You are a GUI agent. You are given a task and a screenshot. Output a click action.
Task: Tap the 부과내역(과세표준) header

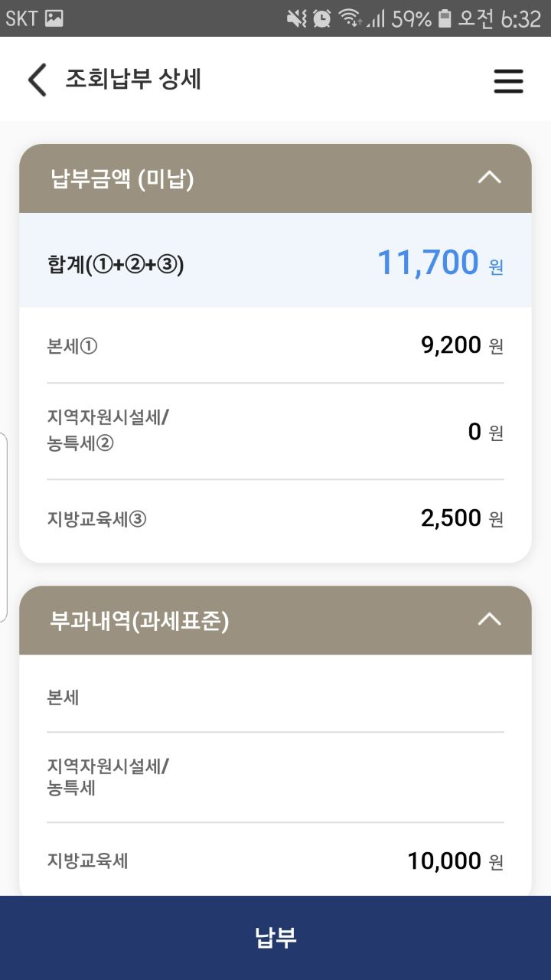139,621
